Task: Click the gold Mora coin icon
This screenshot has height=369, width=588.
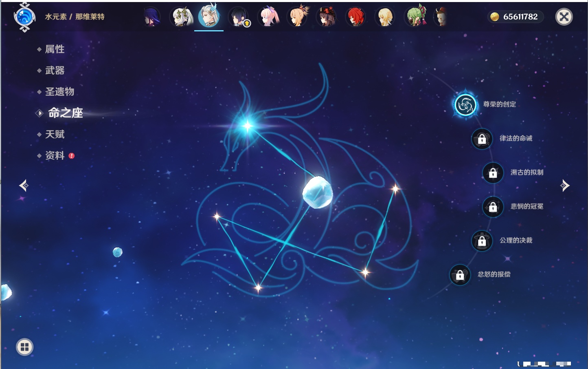Action: 495,17
